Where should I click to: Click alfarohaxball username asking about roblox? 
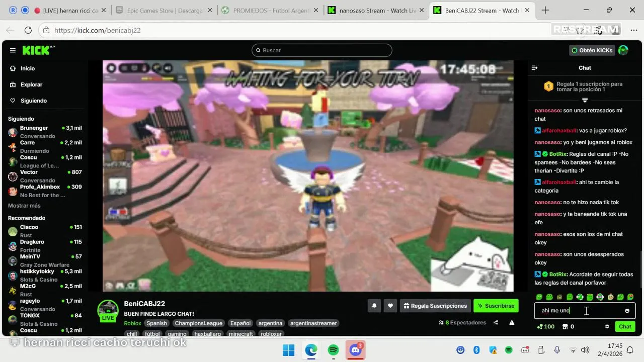tap(559, 130)
